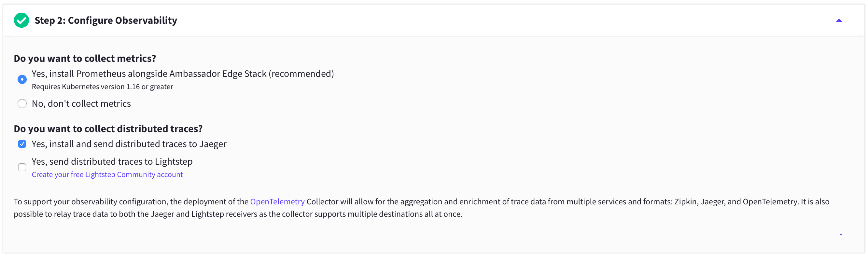
Task: Click the circular green badge before the step title
Action: click(21, 20)
